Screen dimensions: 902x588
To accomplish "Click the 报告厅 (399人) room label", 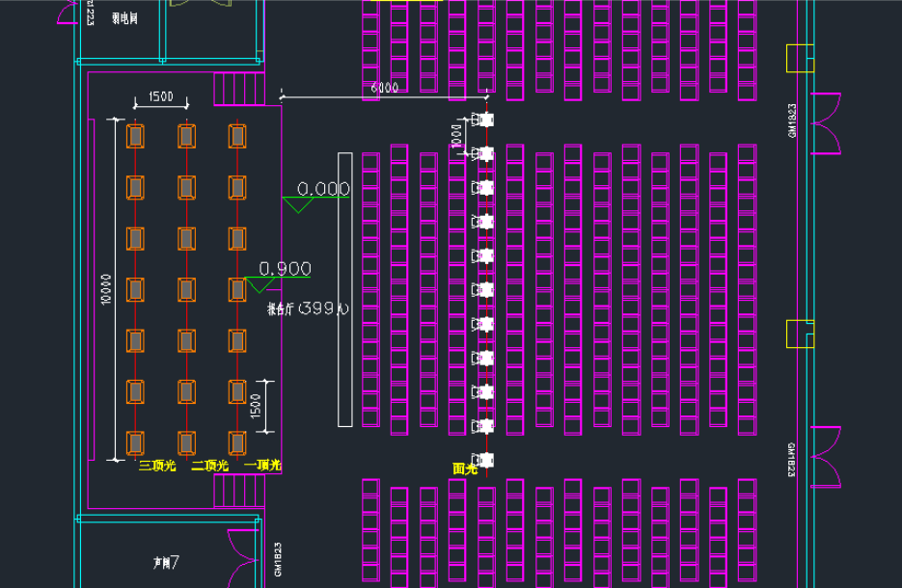I will click(x=309, y=308).
